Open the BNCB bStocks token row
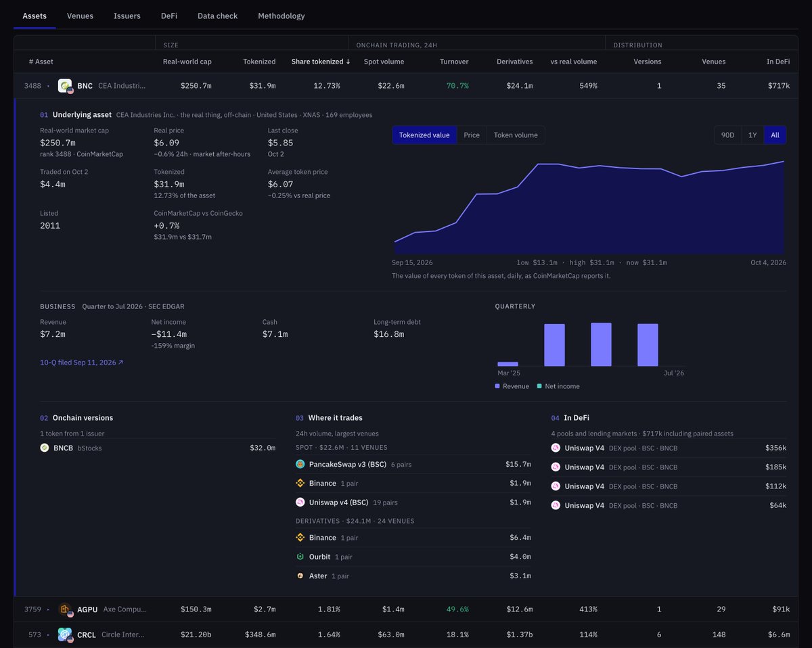This screenshot has width=812, height=648. point(158,448)
